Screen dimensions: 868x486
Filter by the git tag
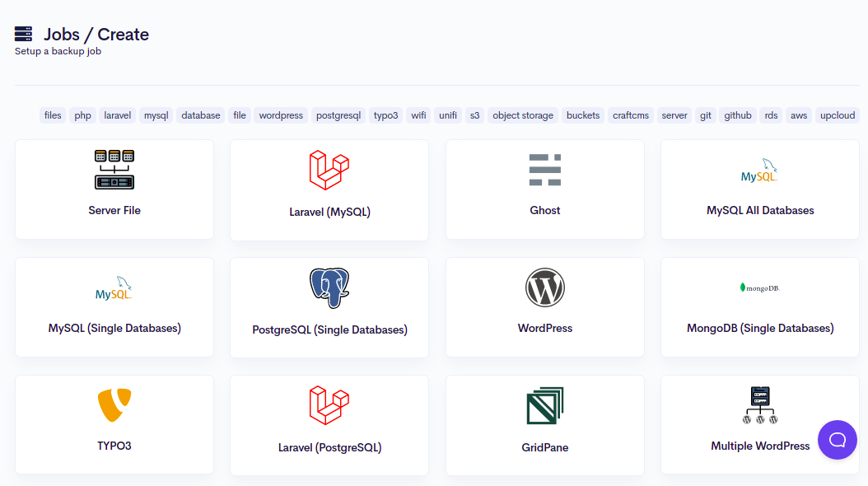click(705, 115)
